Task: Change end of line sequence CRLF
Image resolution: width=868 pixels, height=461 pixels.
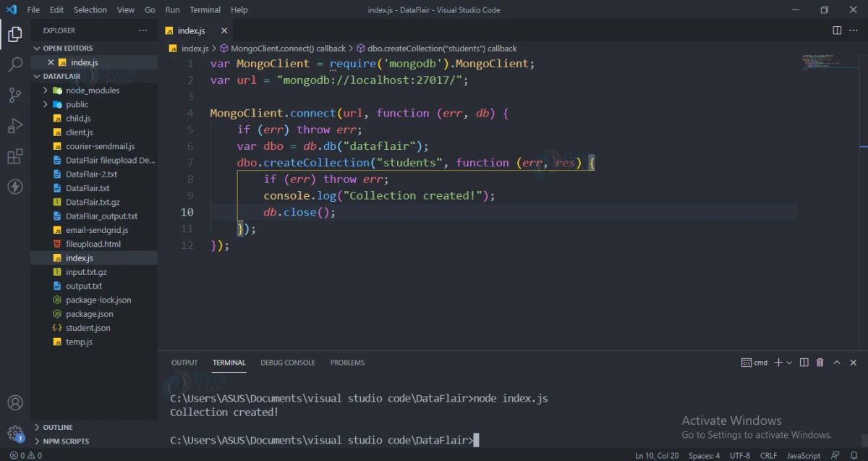Action: 768,455
